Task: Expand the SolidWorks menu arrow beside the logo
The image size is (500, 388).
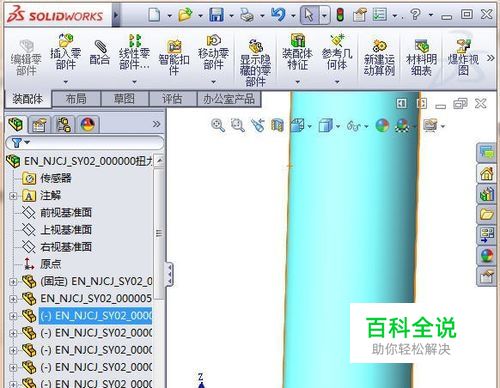Action: point(116,15)
